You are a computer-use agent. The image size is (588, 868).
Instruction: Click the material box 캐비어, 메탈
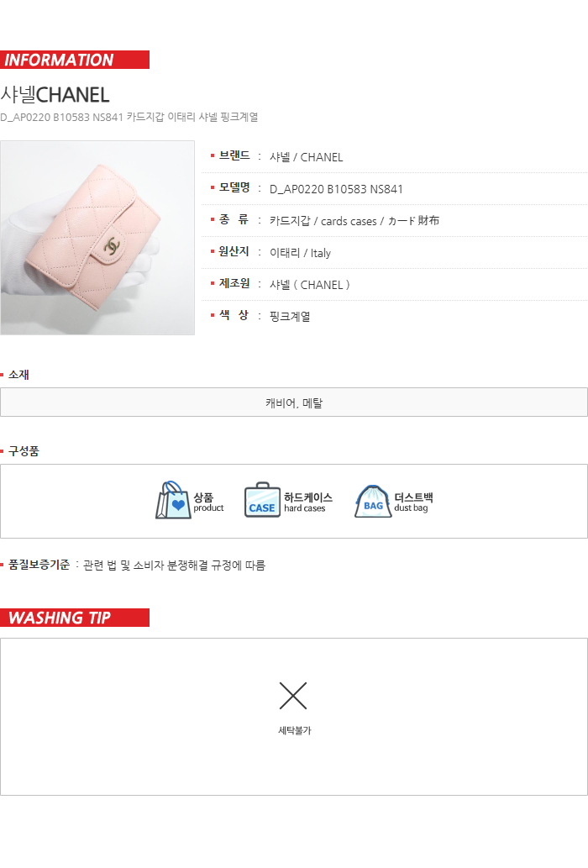click(294, 402)
